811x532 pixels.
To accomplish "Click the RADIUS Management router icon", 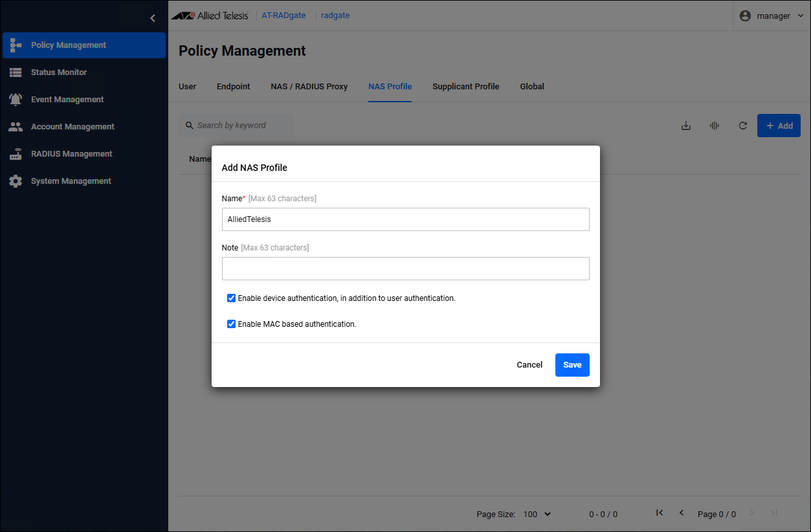I will (x=16, y=154).
